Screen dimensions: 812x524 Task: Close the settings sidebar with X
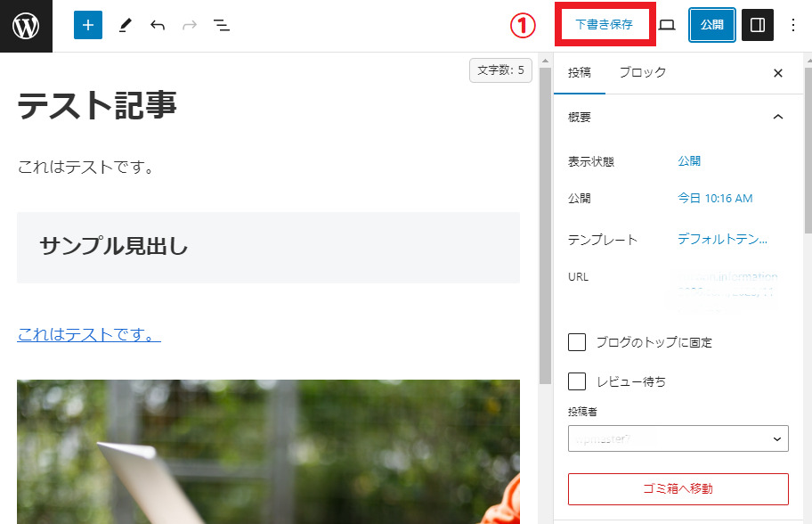[x=778, y=73]
